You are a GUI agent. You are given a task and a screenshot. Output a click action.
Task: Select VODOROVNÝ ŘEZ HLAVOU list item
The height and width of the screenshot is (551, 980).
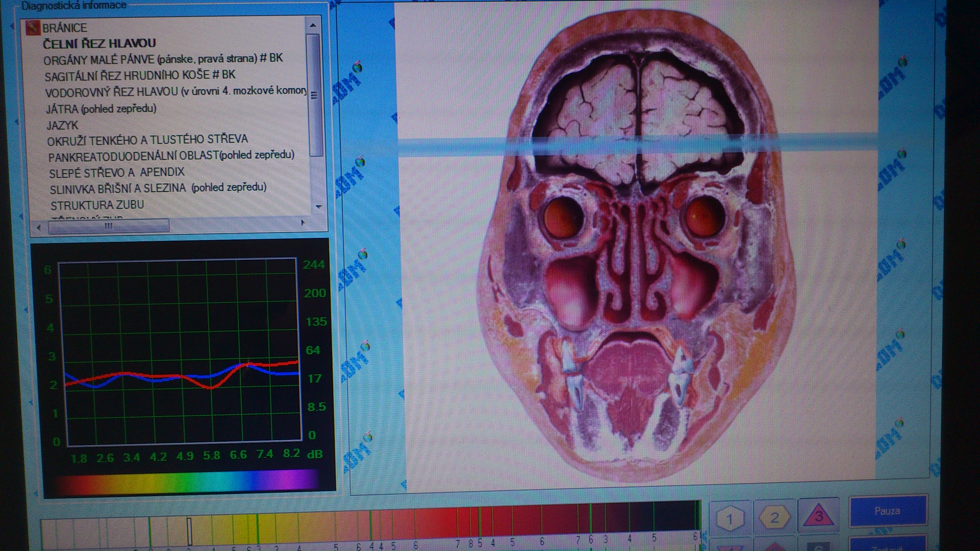[x=176, y=92]
